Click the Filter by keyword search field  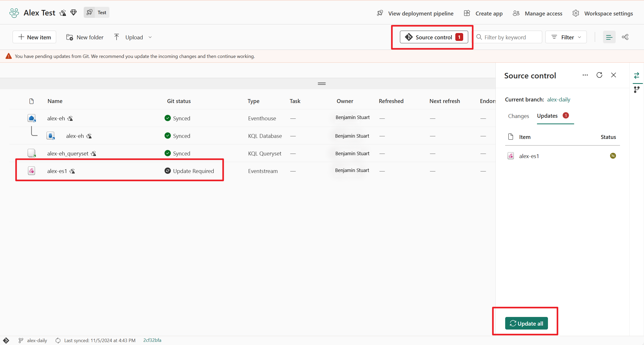[x=508, y=37]
